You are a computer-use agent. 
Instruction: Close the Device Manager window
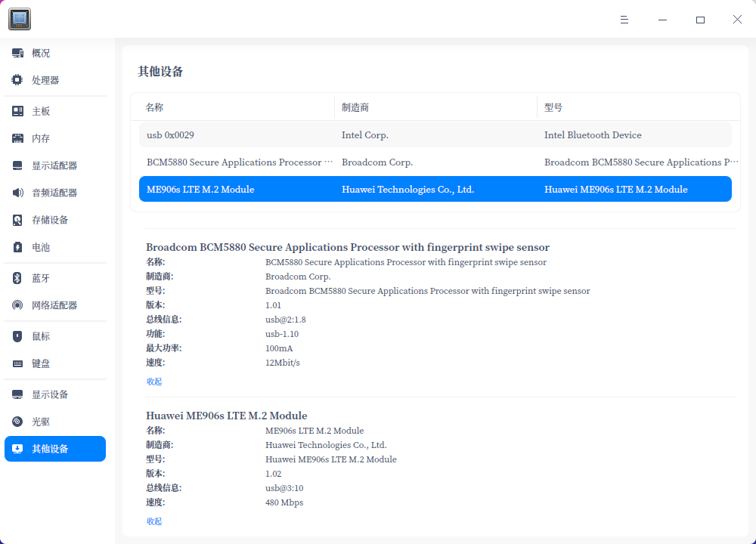tap(737, 20)
